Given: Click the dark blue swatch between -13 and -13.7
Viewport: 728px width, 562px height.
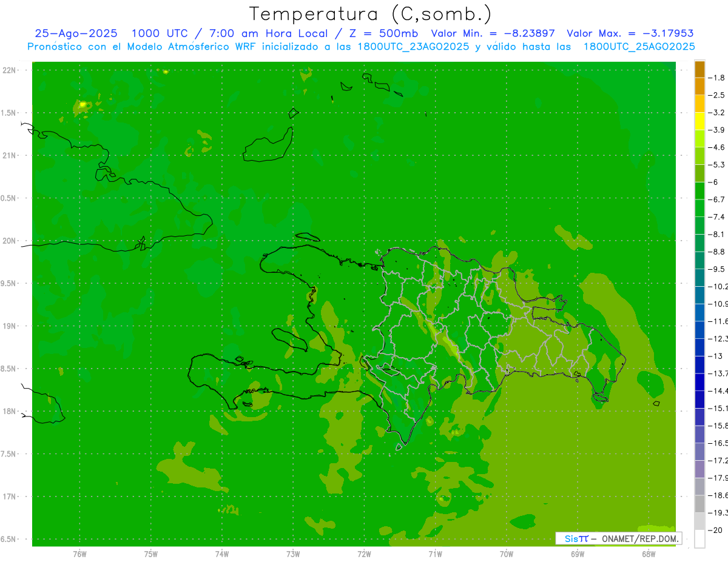Looking at the screenshot, I should tap(699, 364).
